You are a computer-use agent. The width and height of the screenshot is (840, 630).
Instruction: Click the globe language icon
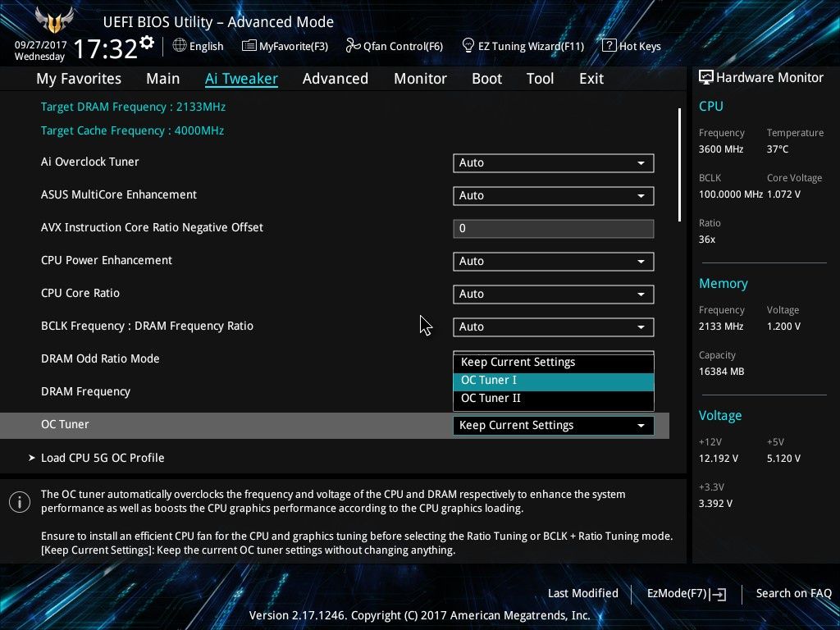click(x=180, y=46)
